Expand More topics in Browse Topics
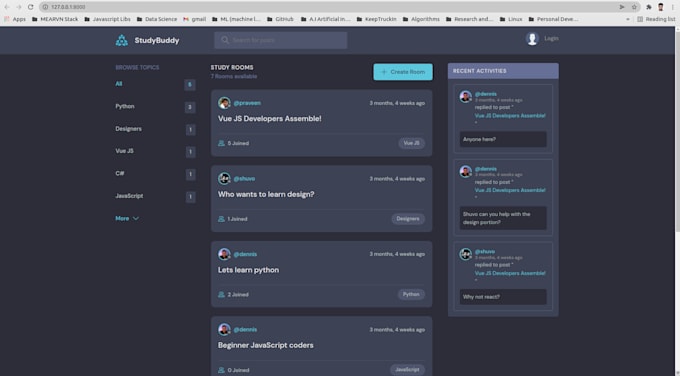Image resolution: width=680 pixels, height=376 pixels. 127,218
